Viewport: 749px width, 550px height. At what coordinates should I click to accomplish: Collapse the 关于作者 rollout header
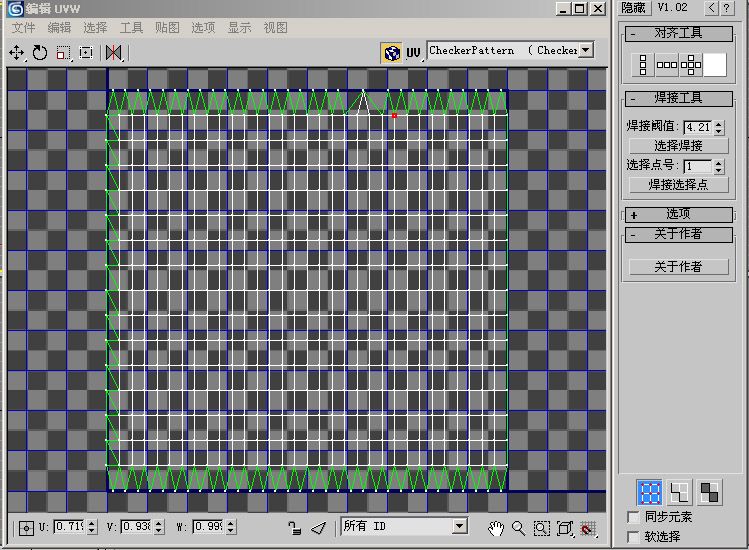click(x=679, y=235)
